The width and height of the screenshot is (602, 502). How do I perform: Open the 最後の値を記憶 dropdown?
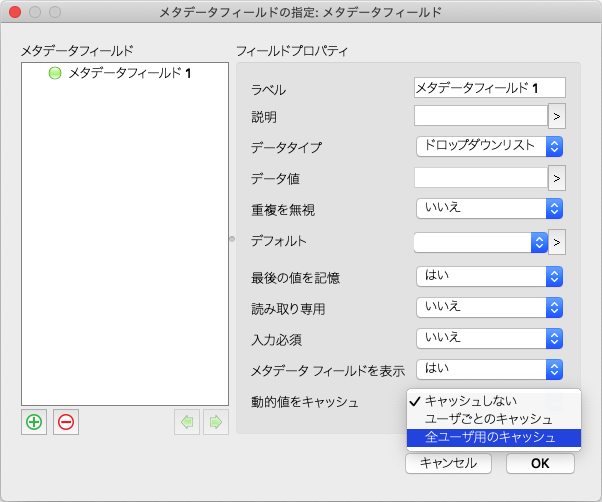489,276
